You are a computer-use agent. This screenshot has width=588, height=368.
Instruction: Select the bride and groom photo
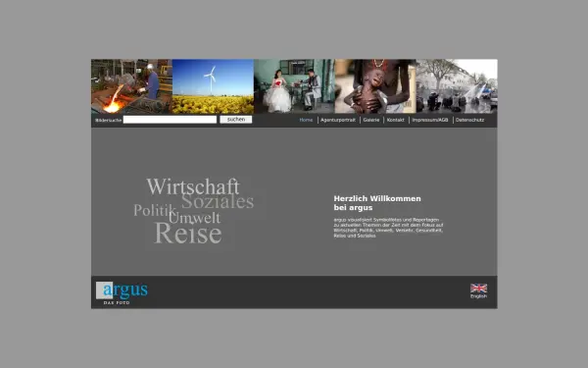[x=294, y=86]
